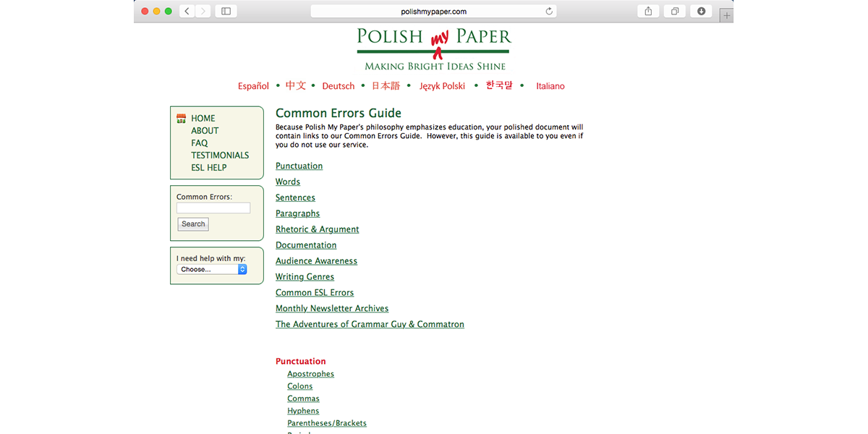Reload the page with the refresh icon
The image size is (868, 434).
[x=549, y=12]
